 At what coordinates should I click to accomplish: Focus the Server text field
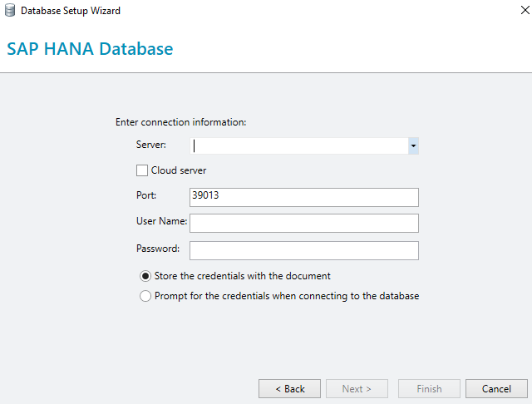click(299, 145)
